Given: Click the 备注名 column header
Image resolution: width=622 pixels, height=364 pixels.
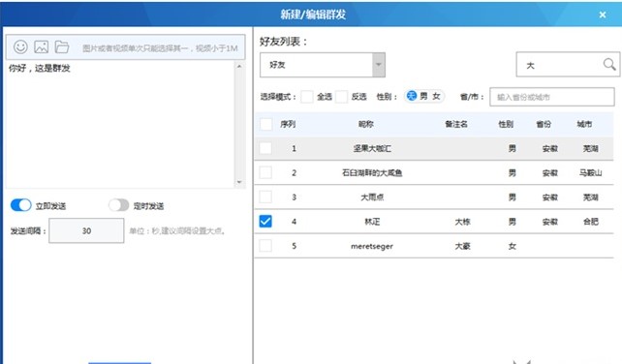Looking at the screenshot, I should [456, 124].
